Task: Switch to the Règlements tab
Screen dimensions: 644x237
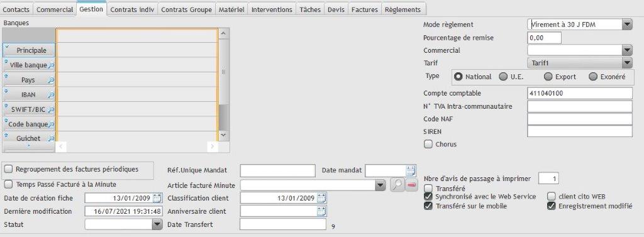Action: click(403, 9)
